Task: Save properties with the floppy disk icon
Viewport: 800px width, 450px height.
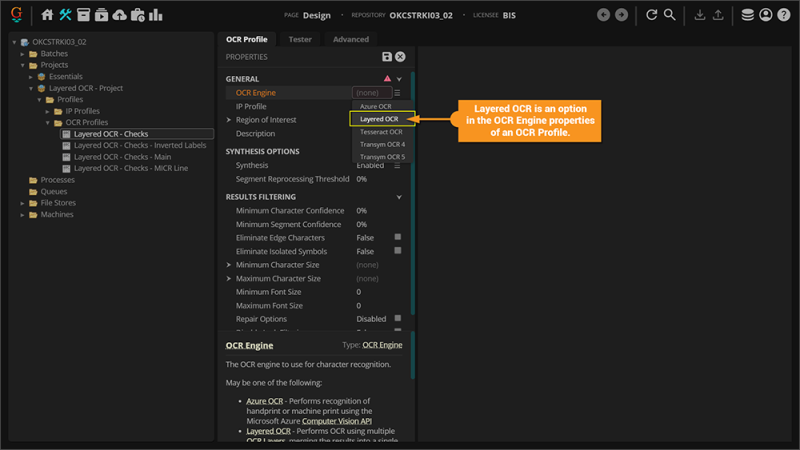Action: point(387,57)
